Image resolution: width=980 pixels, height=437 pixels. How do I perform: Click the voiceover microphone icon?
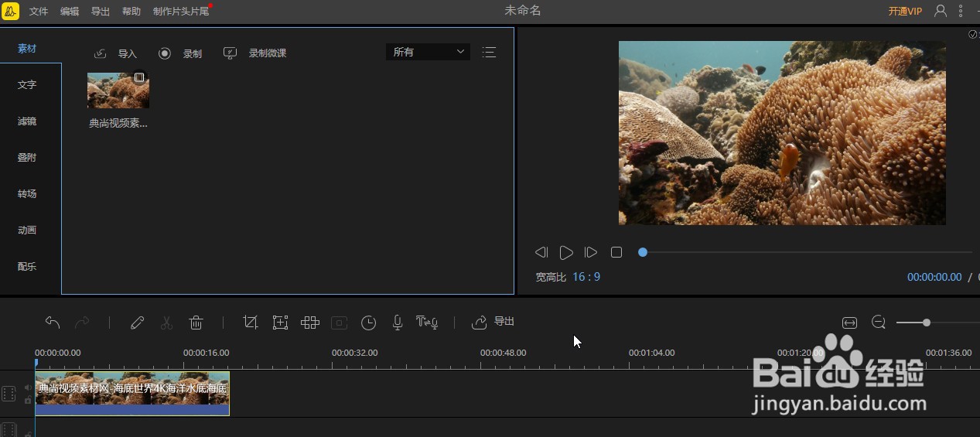398,323
